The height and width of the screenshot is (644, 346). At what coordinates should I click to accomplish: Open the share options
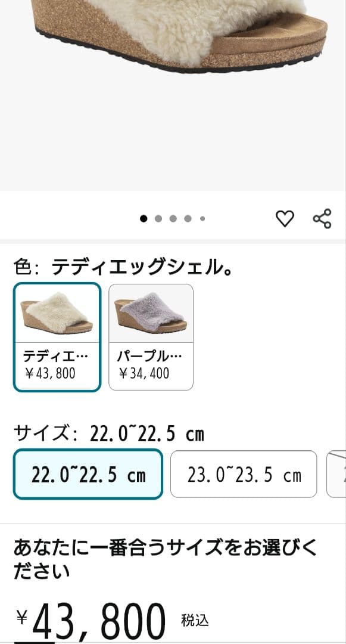(323, 218)
